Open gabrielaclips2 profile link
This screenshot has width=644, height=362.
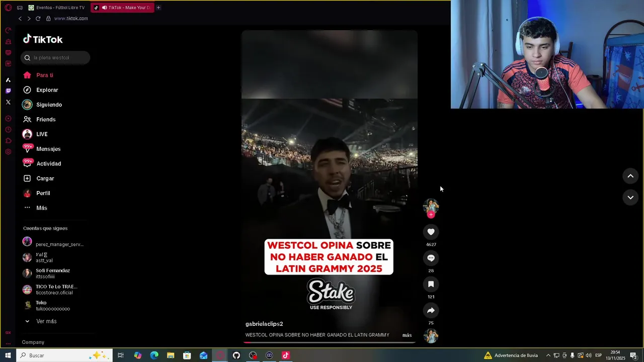click(264, 324)
